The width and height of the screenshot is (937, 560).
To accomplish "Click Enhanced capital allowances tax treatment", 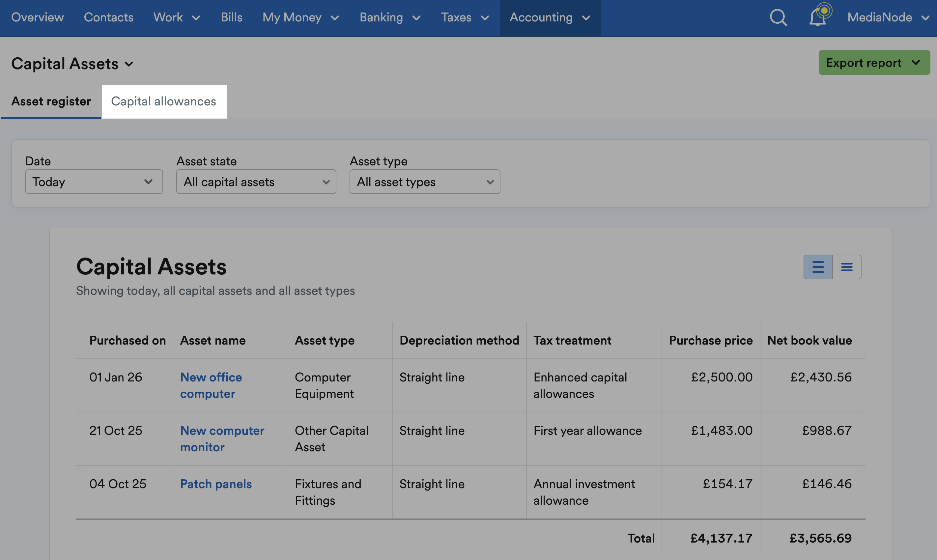I will point(581,385).
